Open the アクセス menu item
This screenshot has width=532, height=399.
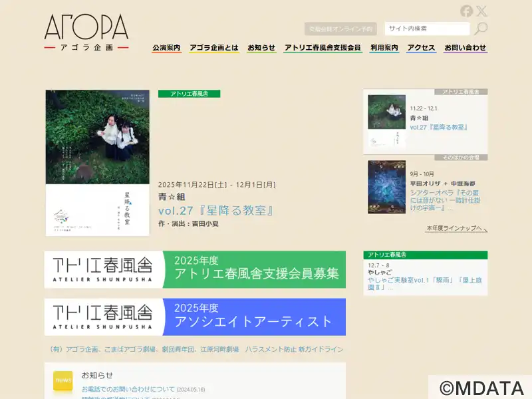tap(421, 48)
